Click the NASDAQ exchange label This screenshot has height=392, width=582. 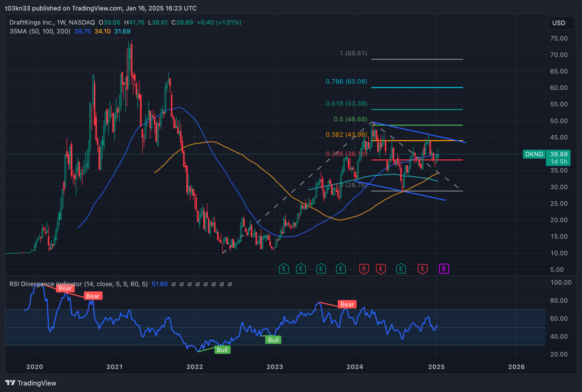(82, 22)
